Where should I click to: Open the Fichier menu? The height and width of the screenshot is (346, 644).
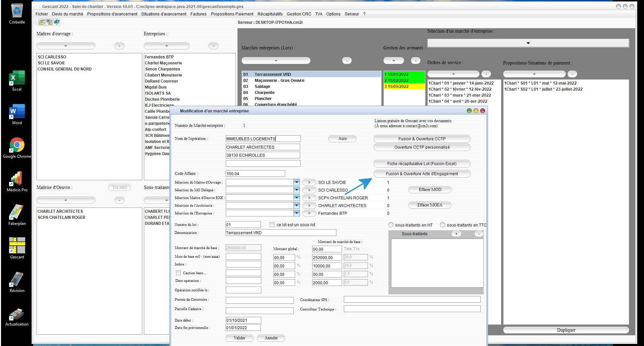[42, 14]
